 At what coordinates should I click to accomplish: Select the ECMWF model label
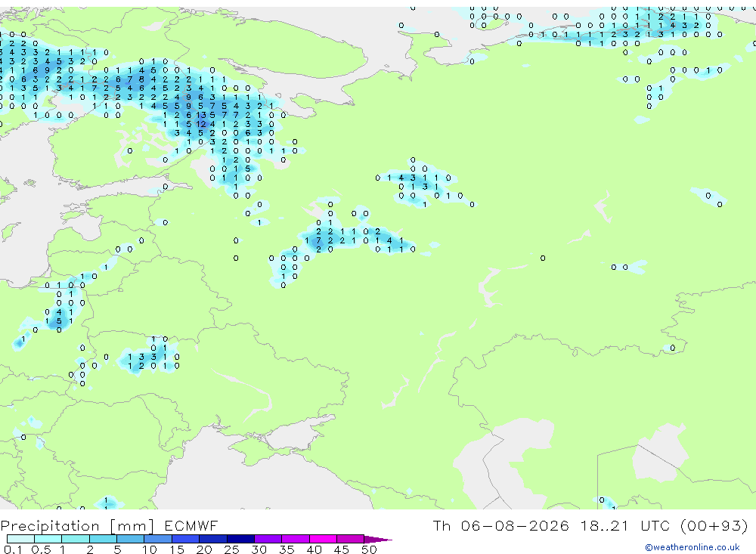[191, 525]
